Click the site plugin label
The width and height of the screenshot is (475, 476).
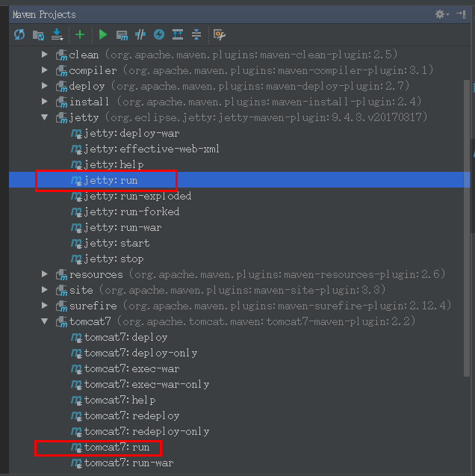81,290
